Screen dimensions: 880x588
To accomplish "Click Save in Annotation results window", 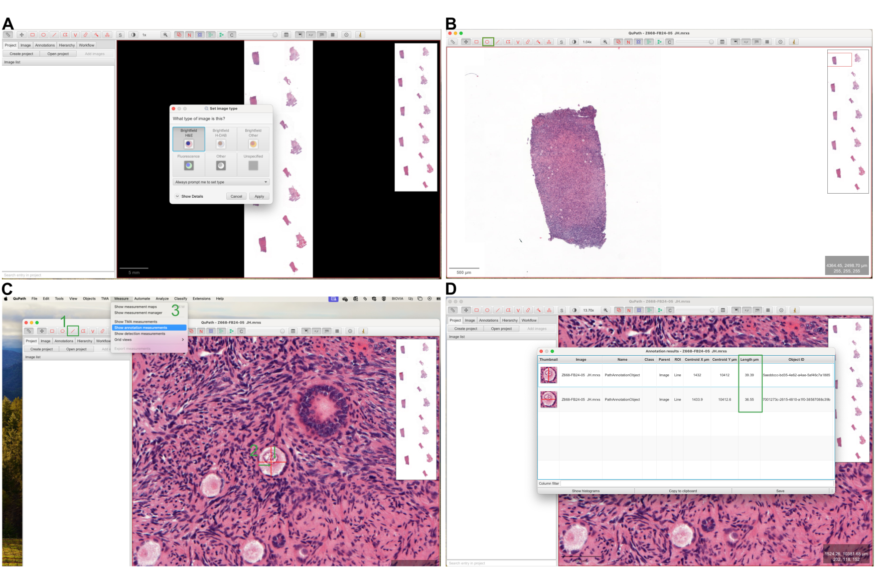I will tap(780, 491).
